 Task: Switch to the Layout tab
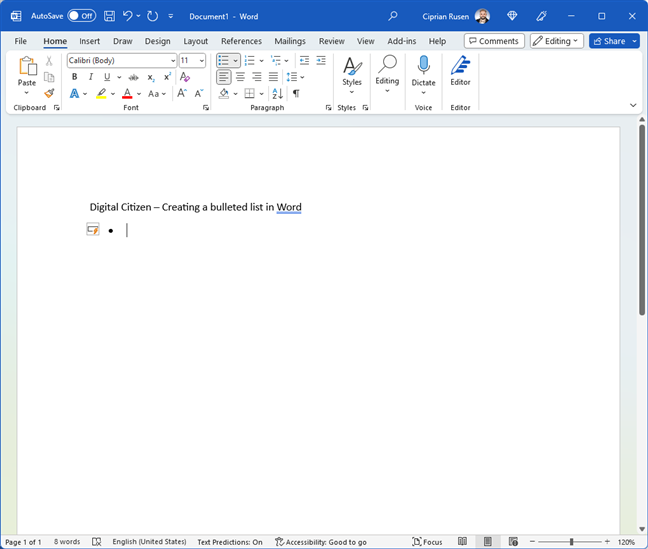(195, 41)
